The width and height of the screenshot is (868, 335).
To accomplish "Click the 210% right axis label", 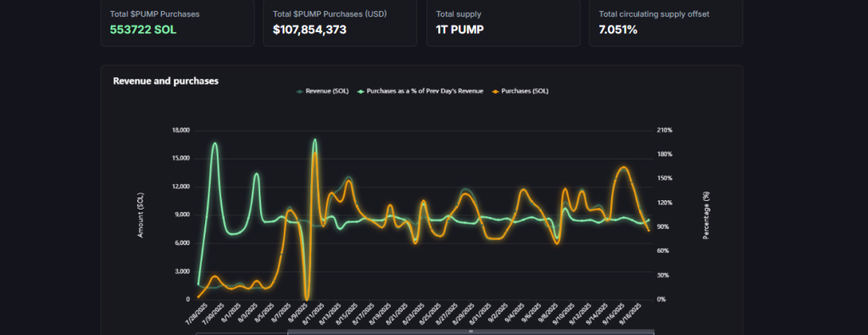I will click(x=665, y=130).
